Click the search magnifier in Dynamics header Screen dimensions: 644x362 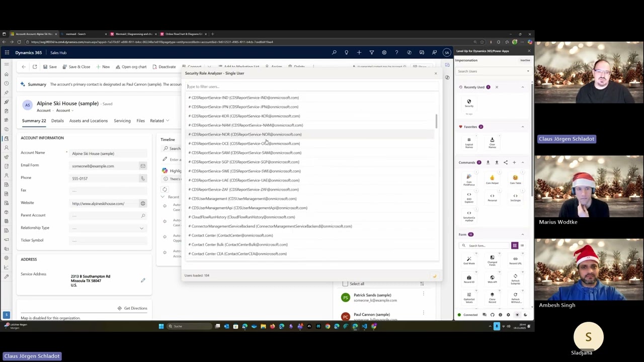(334, 52)
